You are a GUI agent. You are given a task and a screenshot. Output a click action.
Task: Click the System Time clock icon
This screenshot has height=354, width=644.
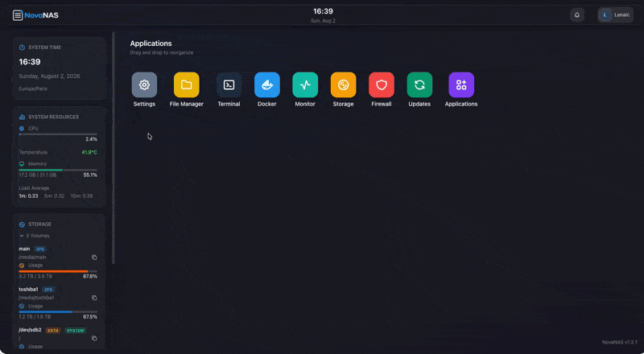(x=23, y=47)
